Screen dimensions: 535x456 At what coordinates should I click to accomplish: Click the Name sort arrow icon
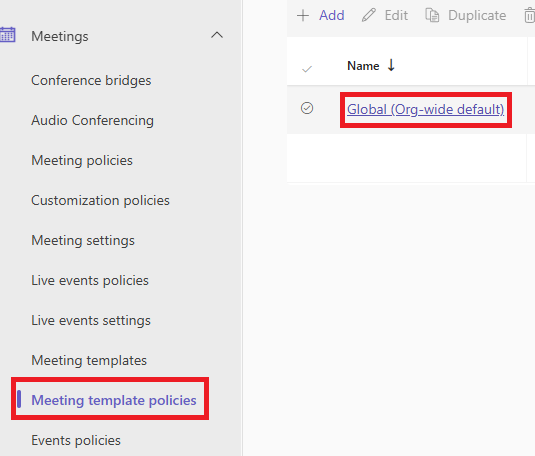[x=391, y=65]
